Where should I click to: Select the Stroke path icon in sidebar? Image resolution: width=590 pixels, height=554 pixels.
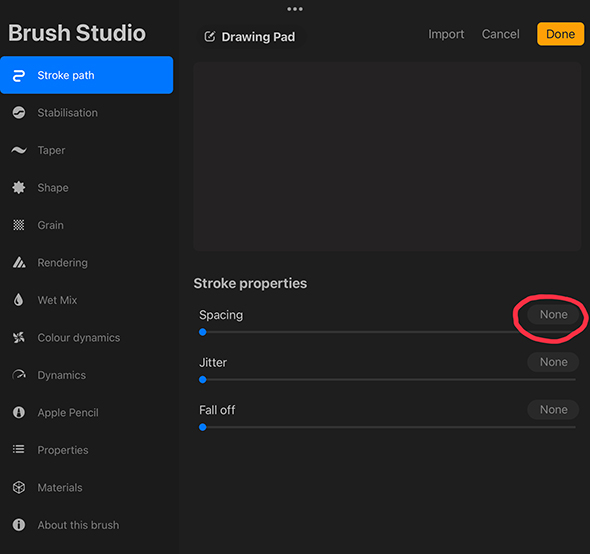point(19,75)
